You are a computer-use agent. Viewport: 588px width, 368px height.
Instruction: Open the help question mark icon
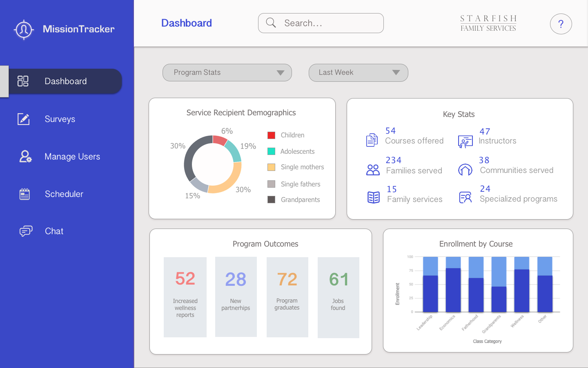point(561,24)
